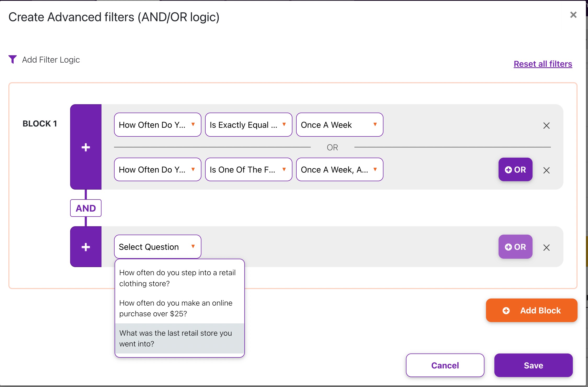Screen dimensions: 588x387
Task: Choose 'What was the last retail store you went into?'
Action: coord(179,338)
